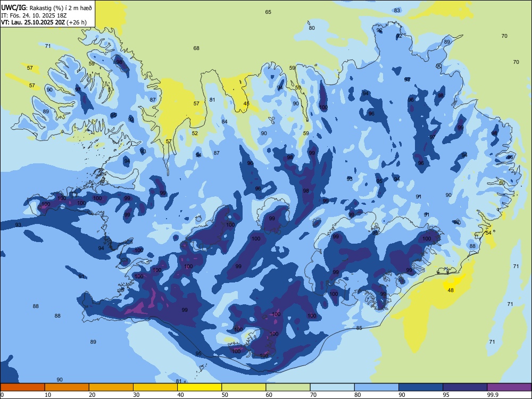Click the '50' legend tick label
This screenshot has width=532, height=399.
pos(225,395)
